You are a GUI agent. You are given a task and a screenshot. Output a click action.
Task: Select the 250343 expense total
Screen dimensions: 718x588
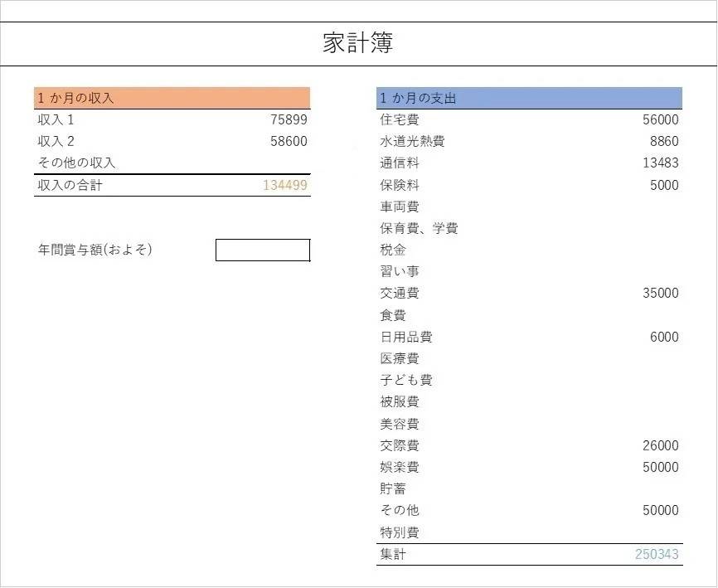657,555
